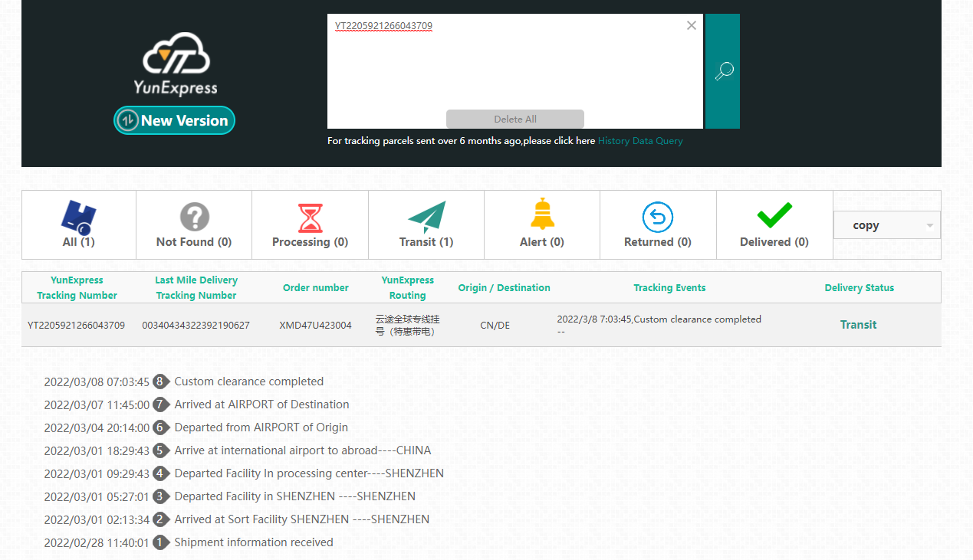
Task: Filter by Delivered (0) checkmark
Action: [774, 225]
